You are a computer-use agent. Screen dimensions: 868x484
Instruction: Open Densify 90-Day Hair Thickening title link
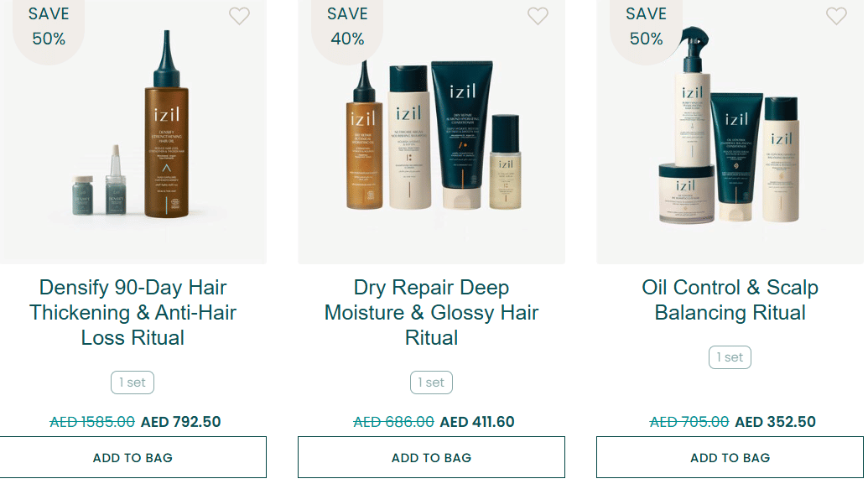pos(133,312)
